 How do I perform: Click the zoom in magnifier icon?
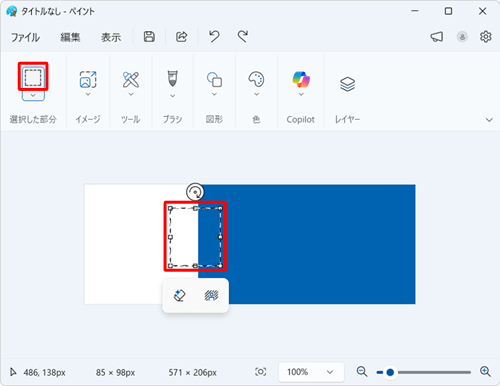coord(485,371)
